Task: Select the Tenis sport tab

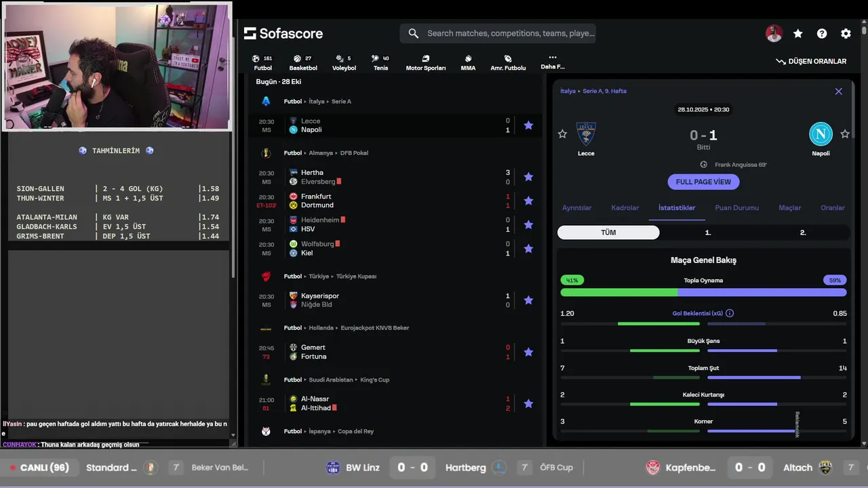Action: (x=381, y=62)
